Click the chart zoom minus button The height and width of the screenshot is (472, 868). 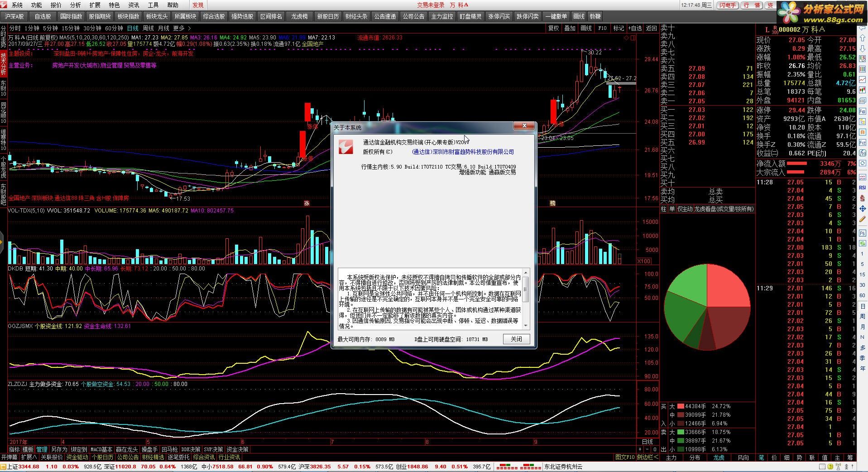coord(647,449)
